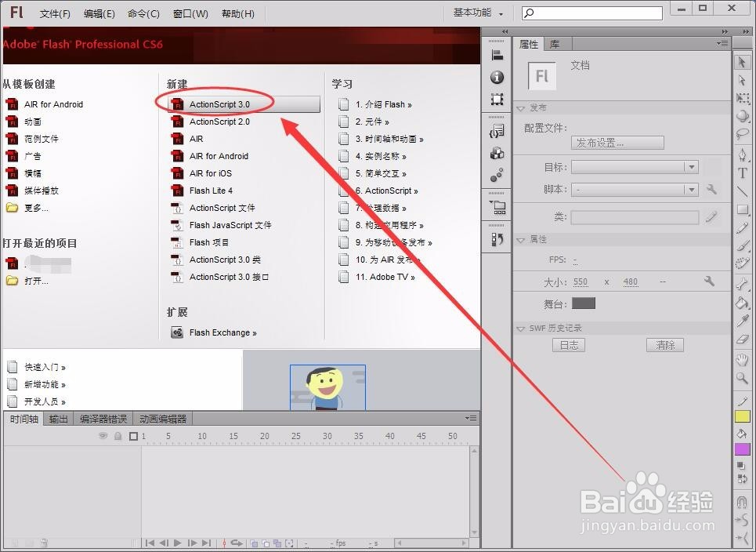Click purple fill color swatch
This screenshot has width=756, height=552.
[x=743, y=449]
